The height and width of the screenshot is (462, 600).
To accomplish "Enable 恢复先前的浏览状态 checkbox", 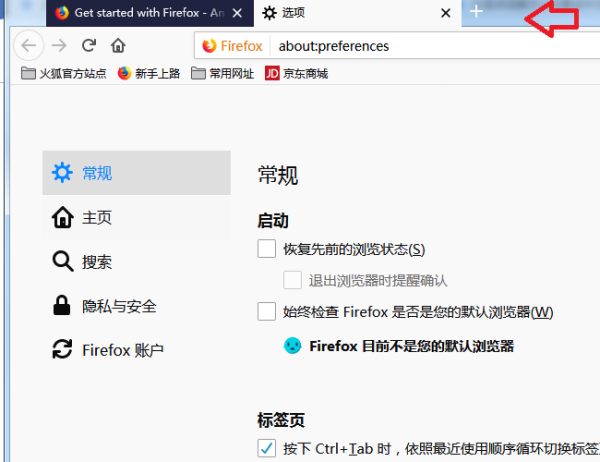I will click(267, 249).
